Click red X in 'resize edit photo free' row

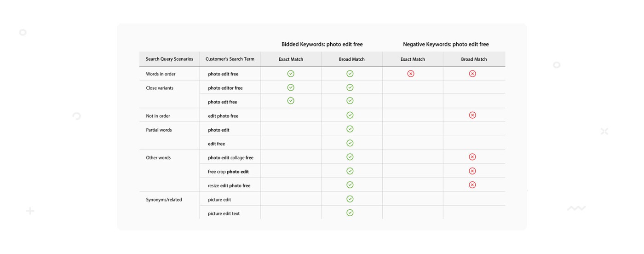click(x=472, y=185)
